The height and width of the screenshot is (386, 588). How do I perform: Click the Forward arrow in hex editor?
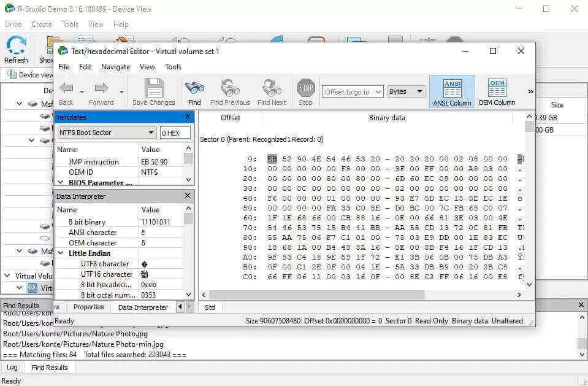pyautogui.click(x=101, y=88)
